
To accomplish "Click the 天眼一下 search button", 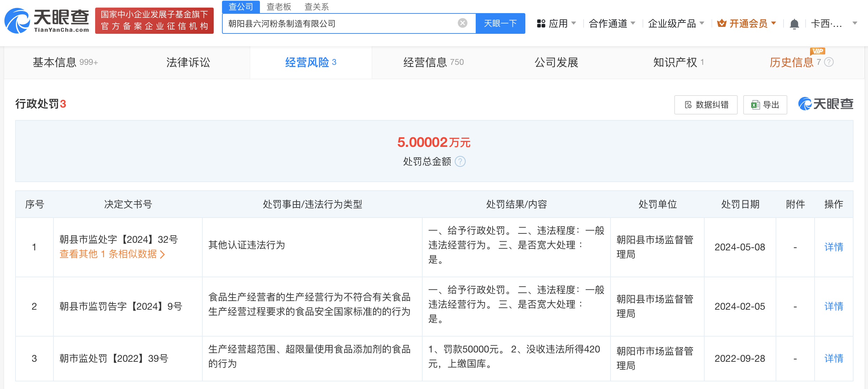I will (500, 23).
